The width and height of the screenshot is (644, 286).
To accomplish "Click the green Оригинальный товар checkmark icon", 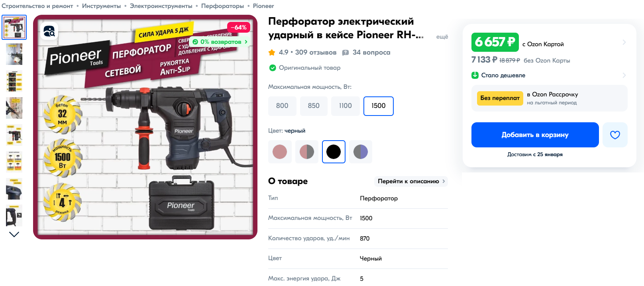I will (x=273, y=68).
